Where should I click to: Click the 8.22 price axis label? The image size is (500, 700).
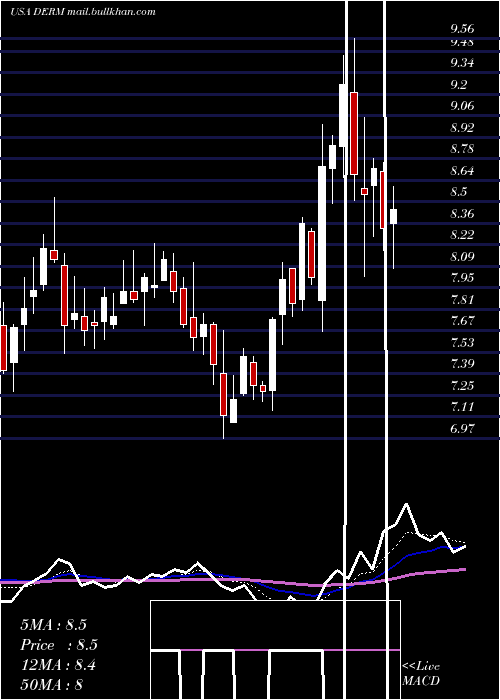[462, 235]
